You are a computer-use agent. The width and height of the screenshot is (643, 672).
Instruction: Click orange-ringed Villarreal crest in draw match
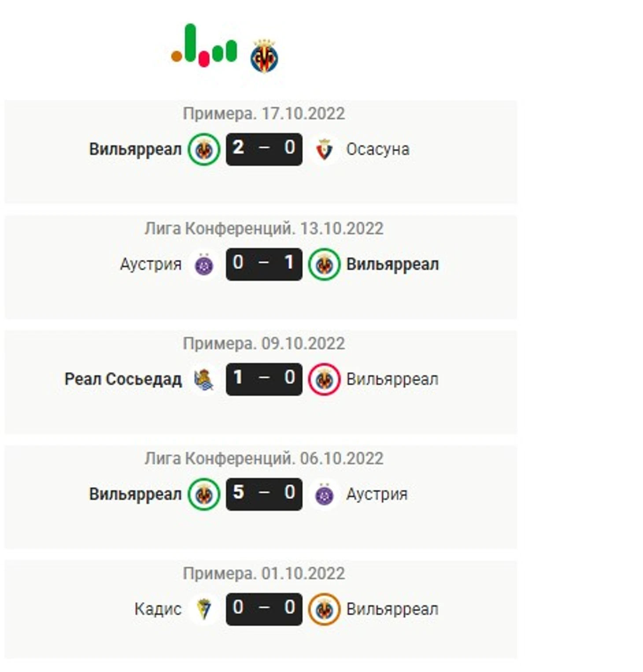click(324, 609)
